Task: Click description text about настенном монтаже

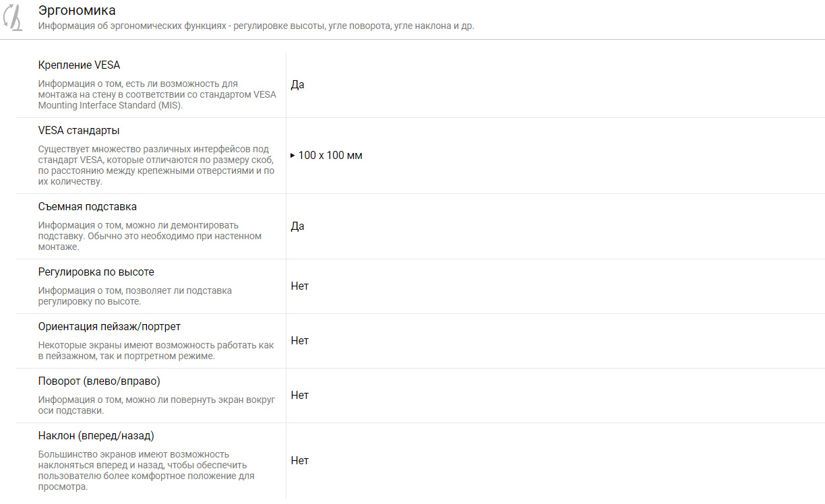Action: click(150, 236)
